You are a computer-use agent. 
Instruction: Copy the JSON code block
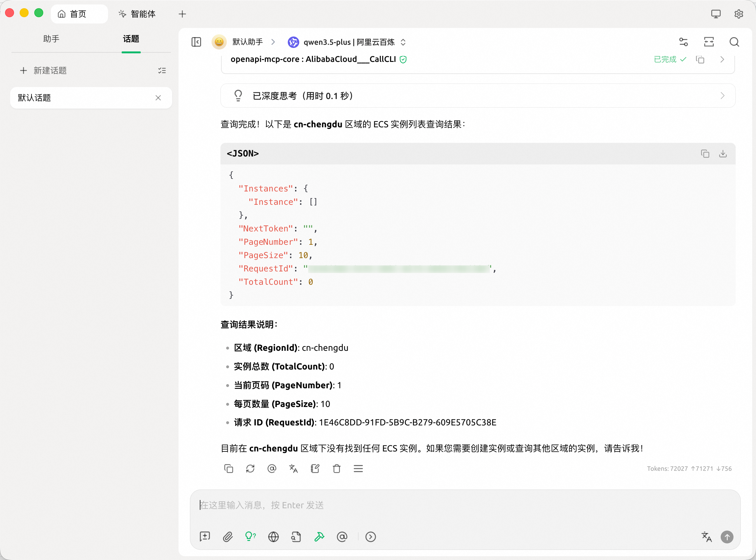705,154
